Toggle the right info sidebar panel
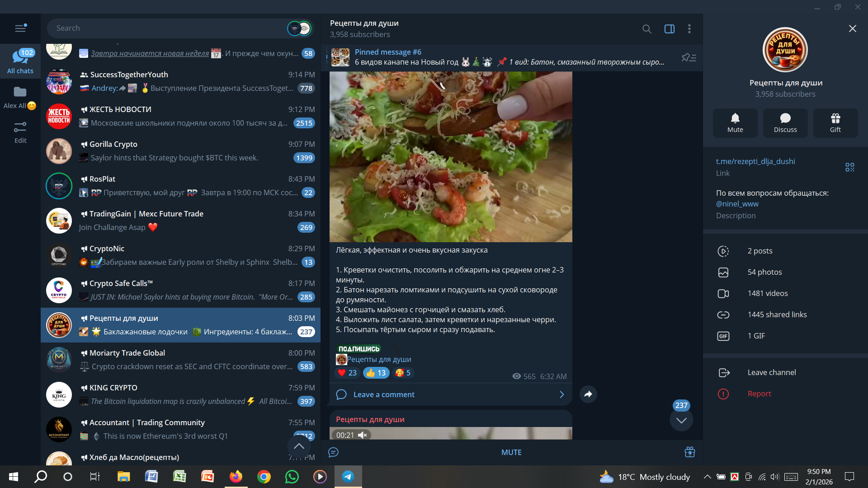The height and width of the screenshot is (488, 868). coord(670,29)
